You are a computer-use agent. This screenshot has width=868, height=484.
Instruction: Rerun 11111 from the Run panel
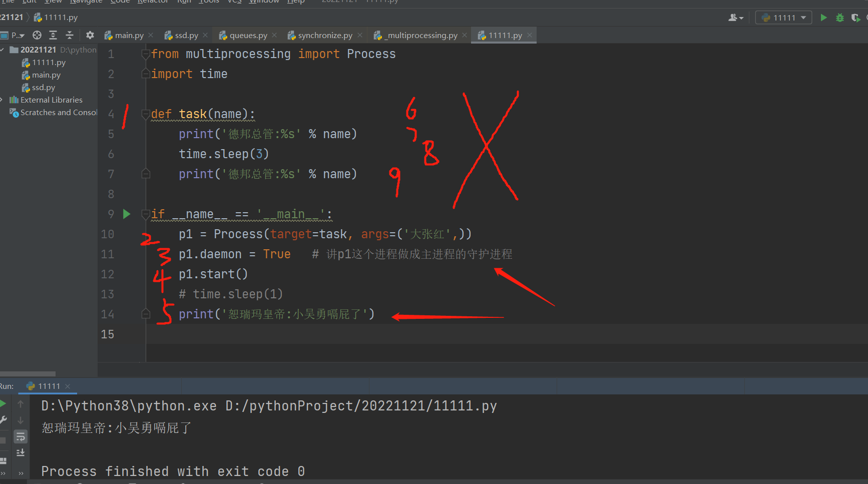[x=3, y=403]
